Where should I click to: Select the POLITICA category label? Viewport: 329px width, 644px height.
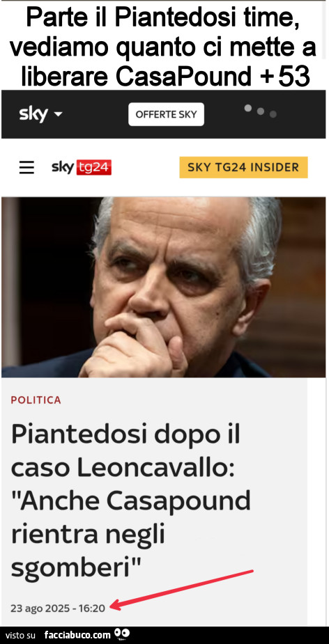[x=36, y=400]
